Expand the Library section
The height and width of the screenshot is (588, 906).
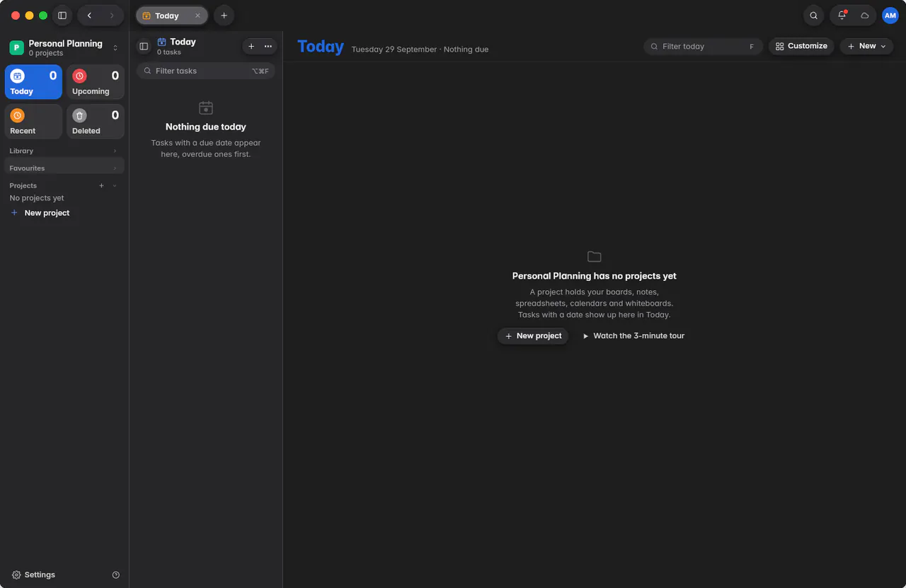64,151
